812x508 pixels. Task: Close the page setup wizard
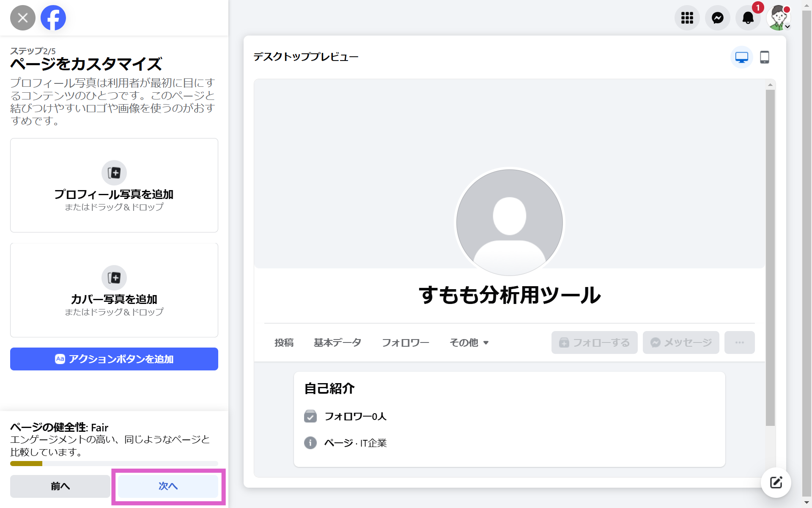(x=23, y=18)
